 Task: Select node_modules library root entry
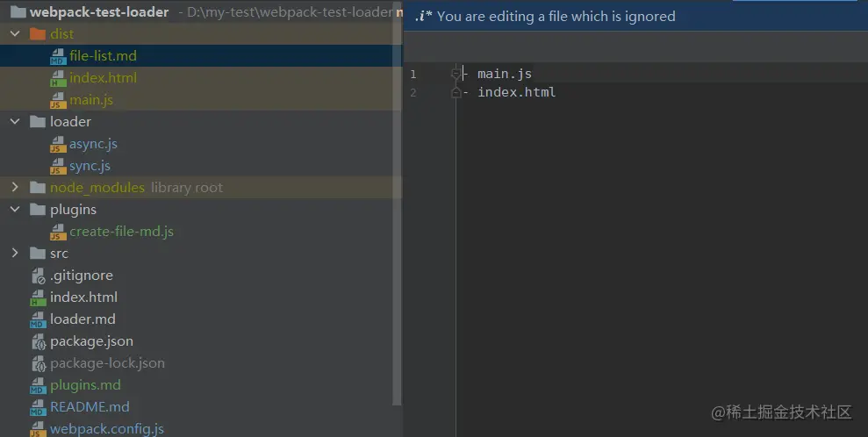point(136,188)
